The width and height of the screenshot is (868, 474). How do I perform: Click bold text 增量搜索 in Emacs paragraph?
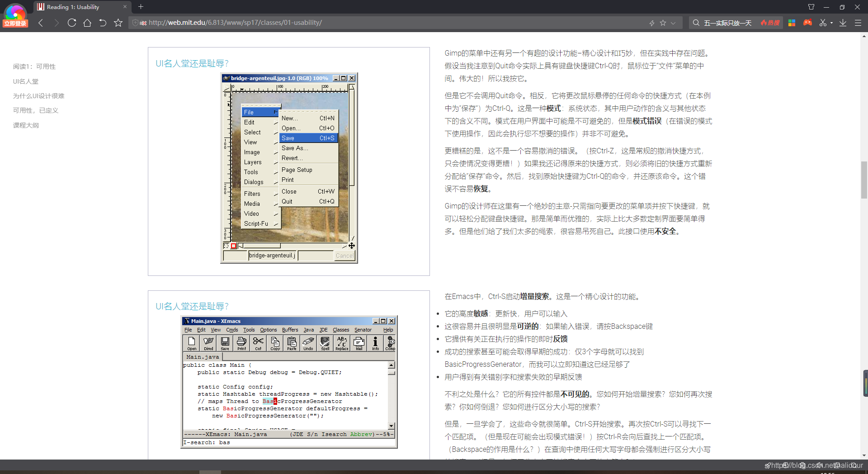click(534, 297)
